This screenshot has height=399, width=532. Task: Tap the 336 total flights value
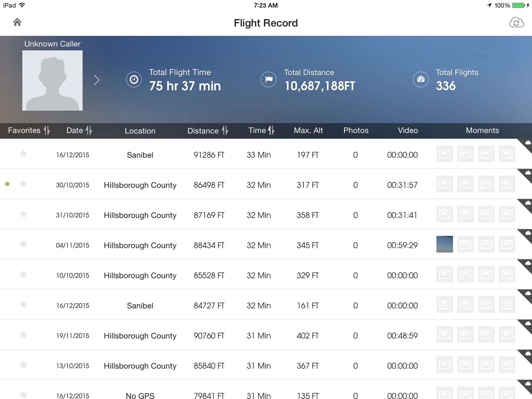(446, 86)
